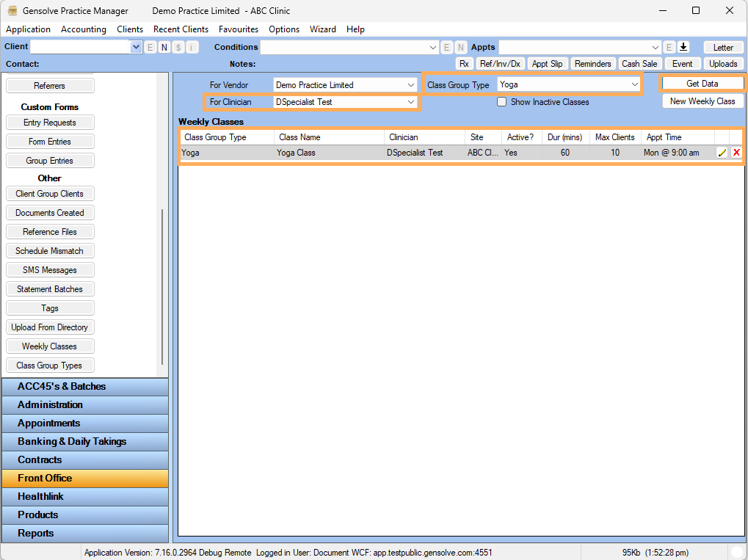Click the New Weekly Class button
This screenshot has height=560, width=748.
click(702, 101)
